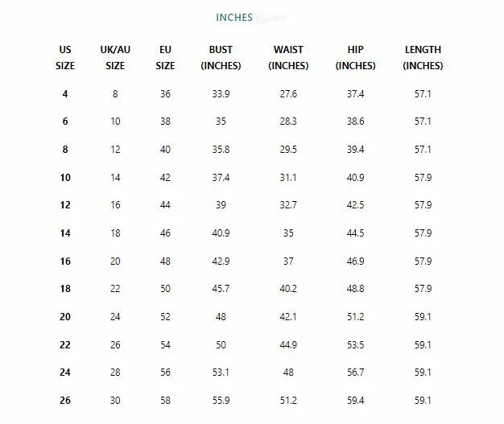Screen dimensions: 504x424
Task: Click hip value 39.4
Action: pos(355,150)
